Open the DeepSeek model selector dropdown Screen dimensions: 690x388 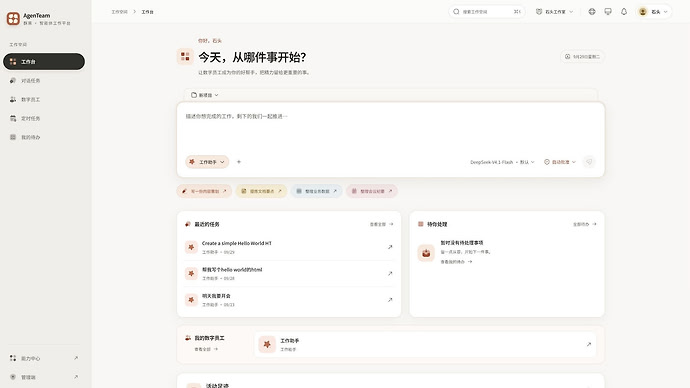502,162
